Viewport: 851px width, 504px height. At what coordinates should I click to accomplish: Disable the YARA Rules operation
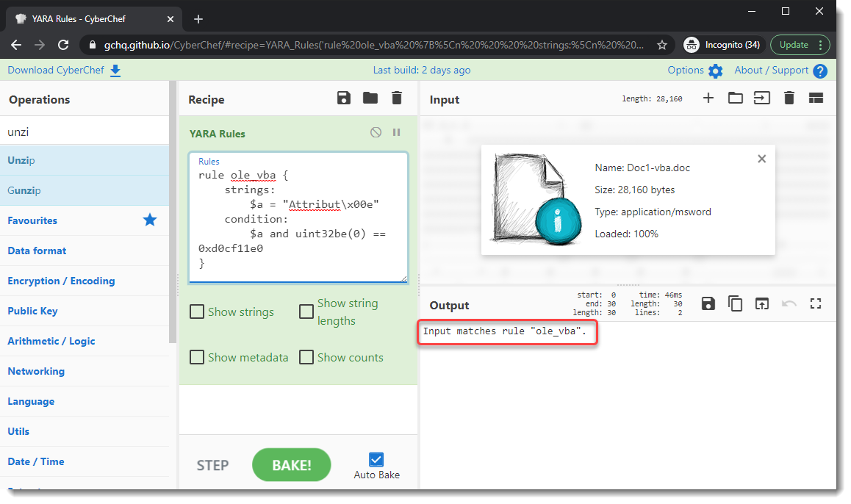coord(376,133)
